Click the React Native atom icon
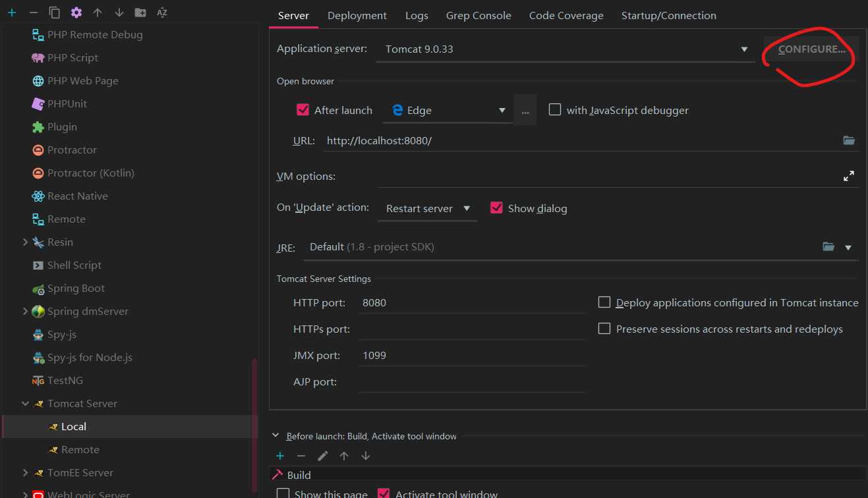Image resolution: width=868 pixels, height=498 pixels. click(38, 196)
